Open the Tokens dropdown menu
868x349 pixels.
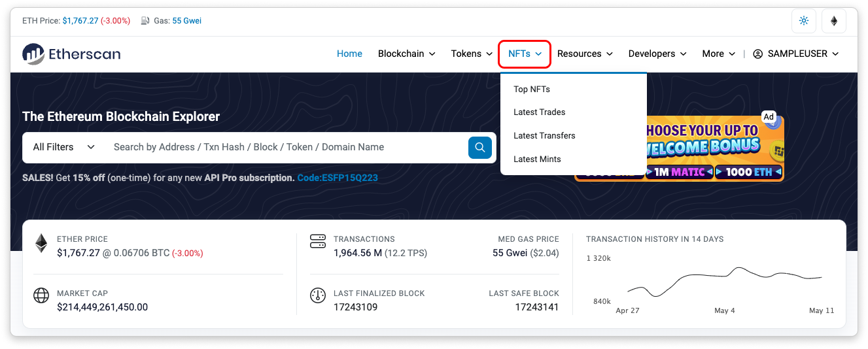[x=471, y=54]
